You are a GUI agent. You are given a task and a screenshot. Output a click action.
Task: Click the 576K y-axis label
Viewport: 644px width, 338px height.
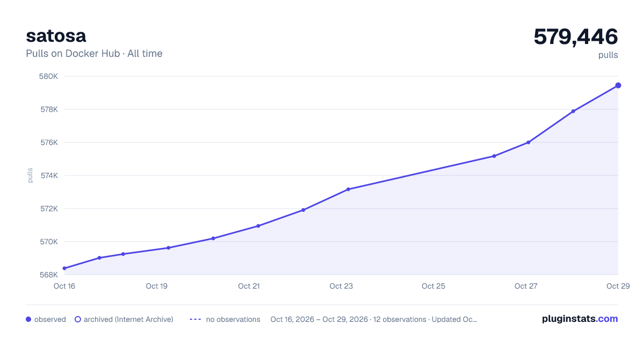[x=49, y=143]
